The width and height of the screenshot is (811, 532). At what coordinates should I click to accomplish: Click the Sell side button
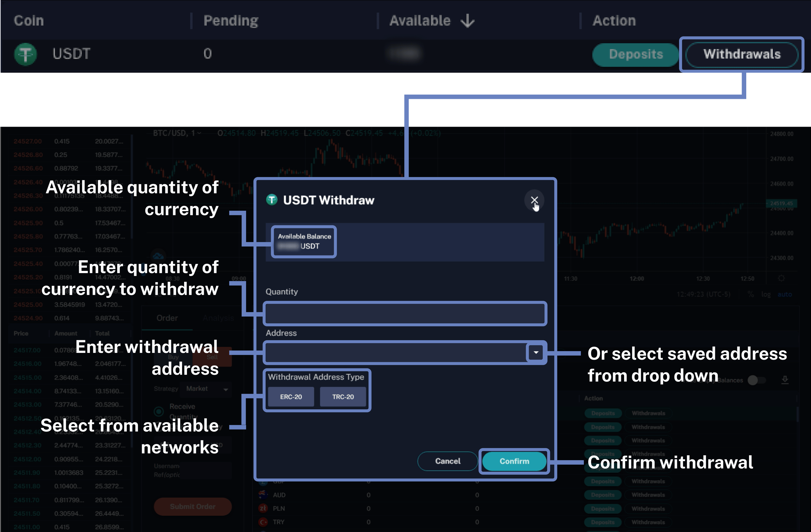click(x=212, y=357)
